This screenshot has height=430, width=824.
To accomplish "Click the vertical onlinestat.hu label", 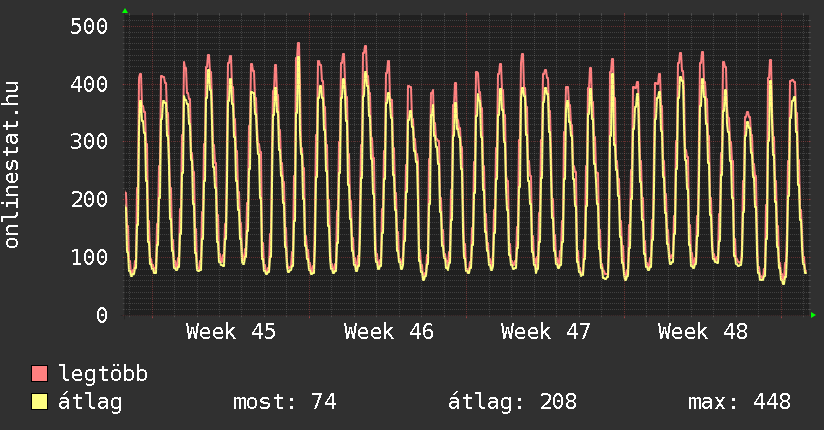I will point(13,166).
